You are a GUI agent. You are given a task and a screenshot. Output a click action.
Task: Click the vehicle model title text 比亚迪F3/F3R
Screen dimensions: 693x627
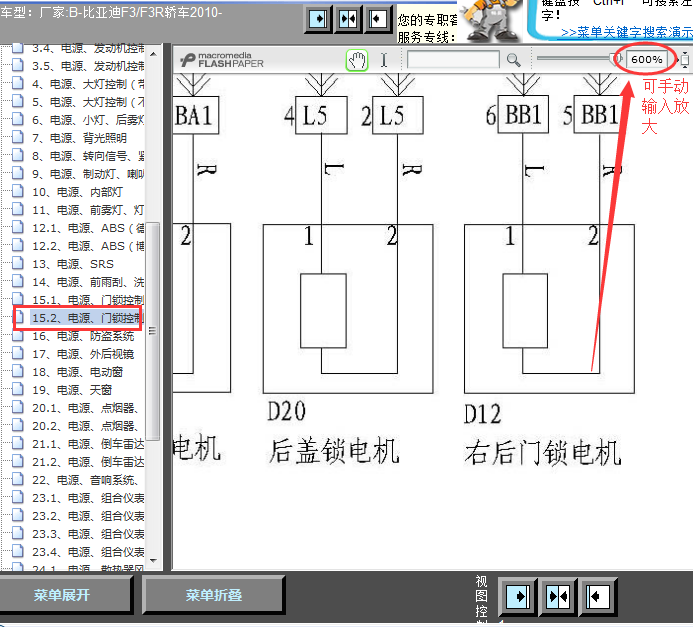pyautogui.click(x=123, y=12)
